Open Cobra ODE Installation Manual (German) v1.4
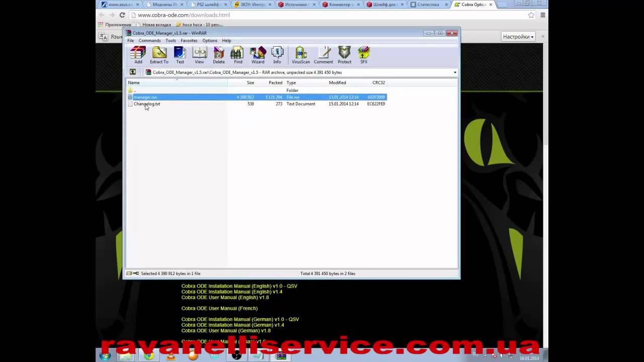 (x=232, y=325)
